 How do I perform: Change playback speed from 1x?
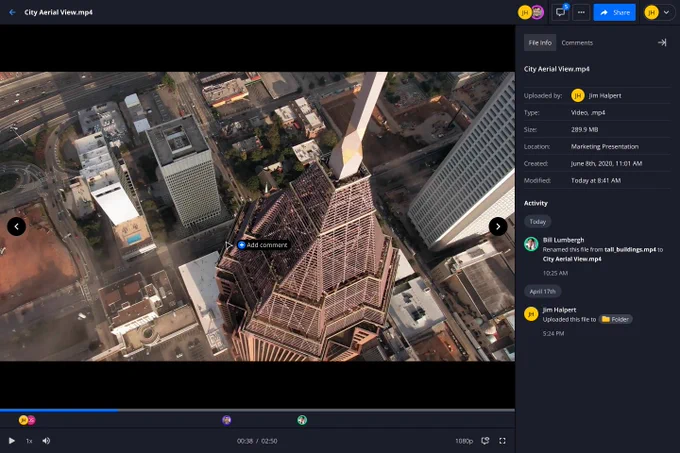(29, 441)
